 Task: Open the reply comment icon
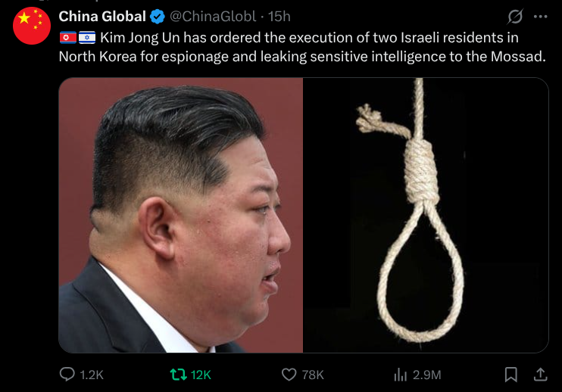pos(67,375)
